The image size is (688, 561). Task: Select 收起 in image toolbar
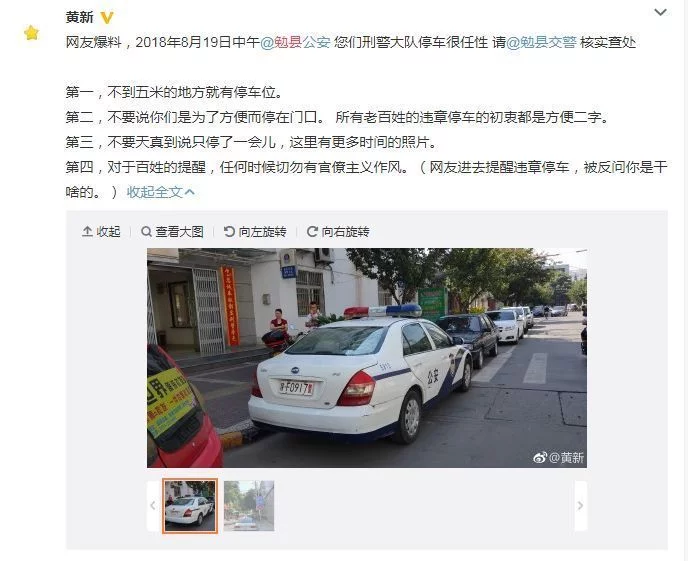(108, 231)
